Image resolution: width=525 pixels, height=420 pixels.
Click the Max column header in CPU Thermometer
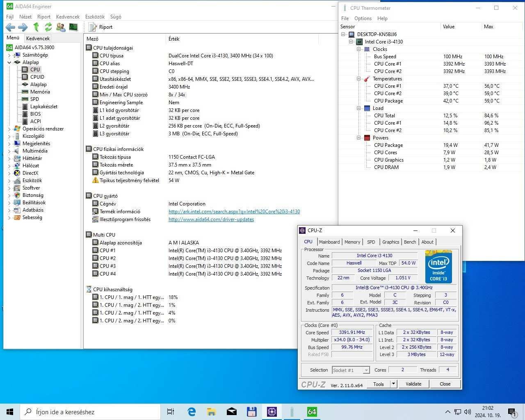[502, 27]
